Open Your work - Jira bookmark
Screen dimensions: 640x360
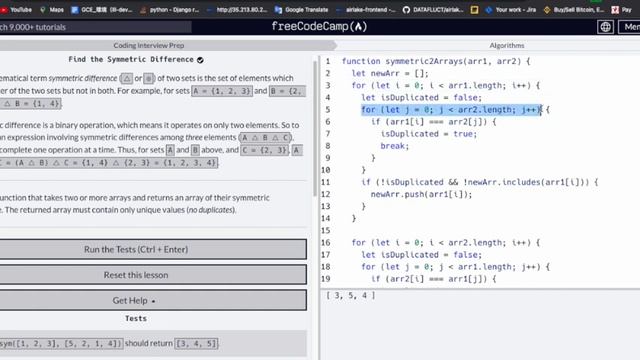pyautogui.click(x=511, y=9)
